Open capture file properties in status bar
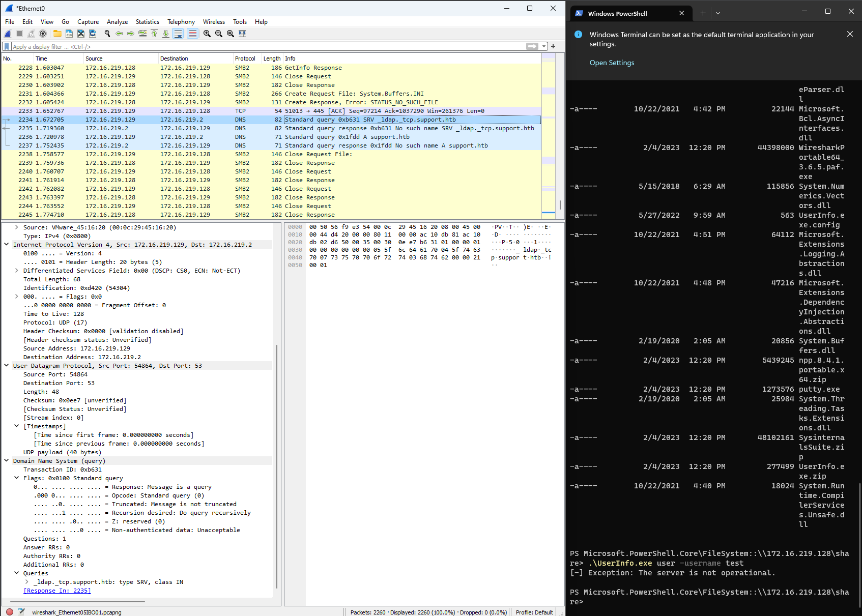862x616 pixels. 21,612
